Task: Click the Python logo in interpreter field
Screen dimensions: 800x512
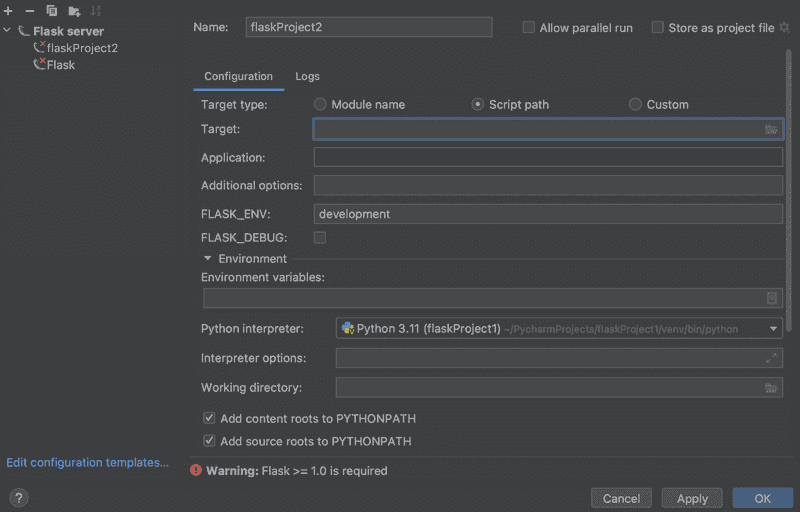Action: coord(348,328)
